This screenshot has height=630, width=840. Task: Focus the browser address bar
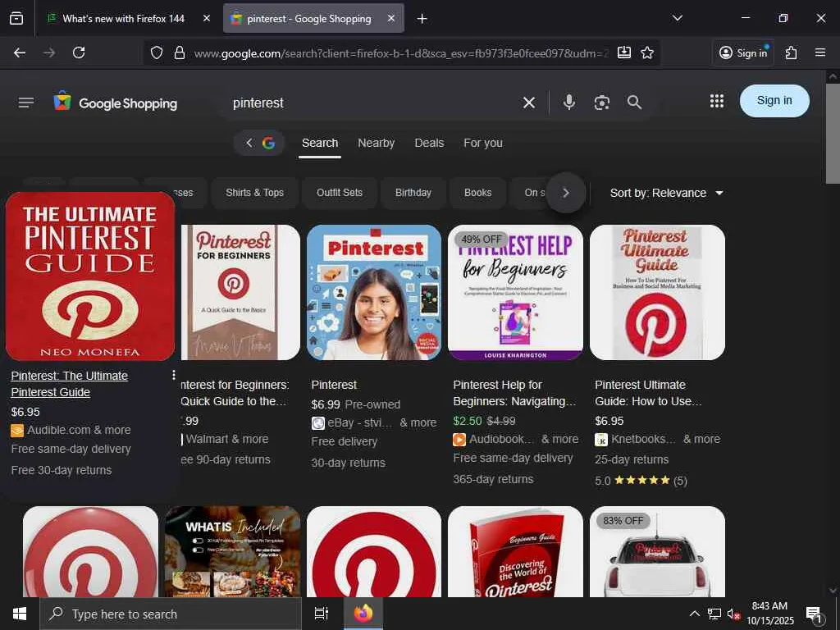tap(399, 53)
